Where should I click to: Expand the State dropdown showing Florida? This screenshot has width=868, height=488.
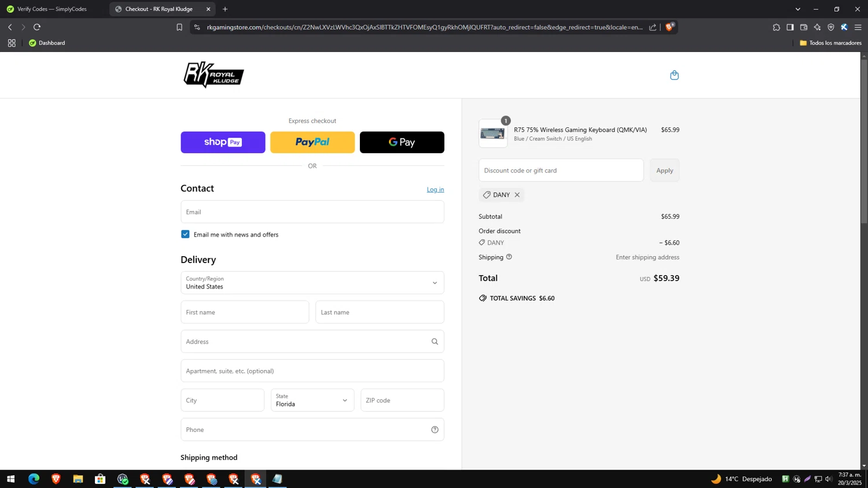312,400
